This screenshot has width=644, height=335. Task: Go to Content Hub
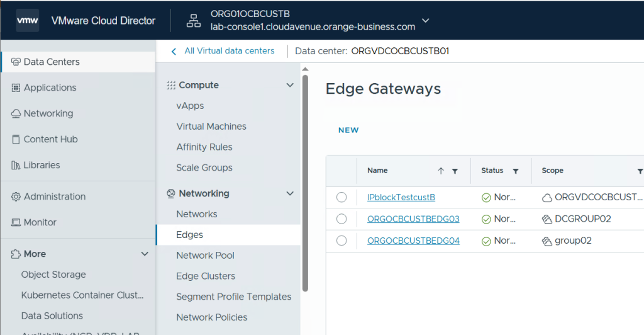click(x=50, y=139)
